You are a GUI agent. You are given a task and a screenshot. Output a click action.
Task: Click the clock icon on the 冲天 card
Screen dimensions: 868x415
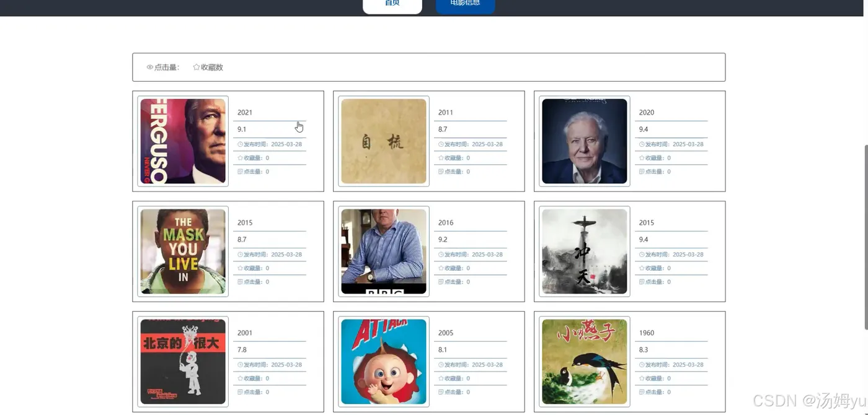(642, 255)
